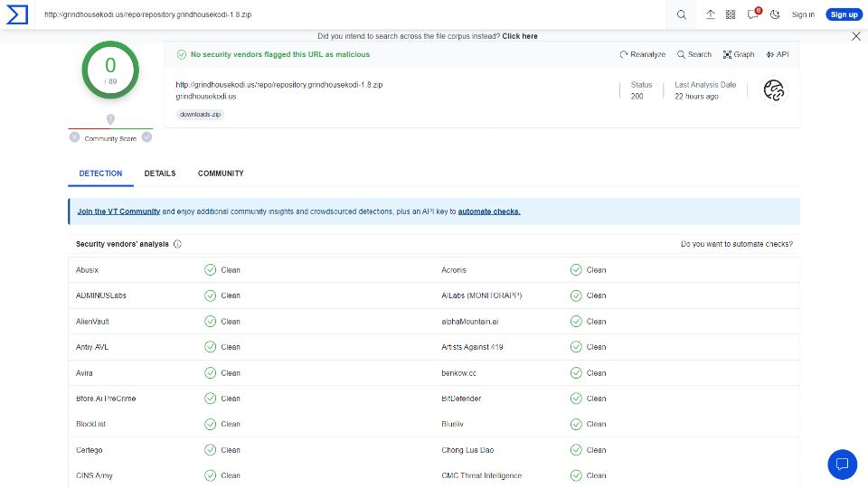Click the 'BitDefender' vendor name
Screen dimensions: 868x488
[461, 399]
